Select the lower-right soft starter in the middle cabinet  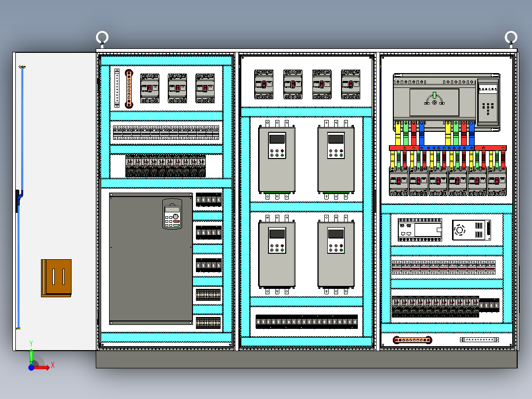coord(336,254)
